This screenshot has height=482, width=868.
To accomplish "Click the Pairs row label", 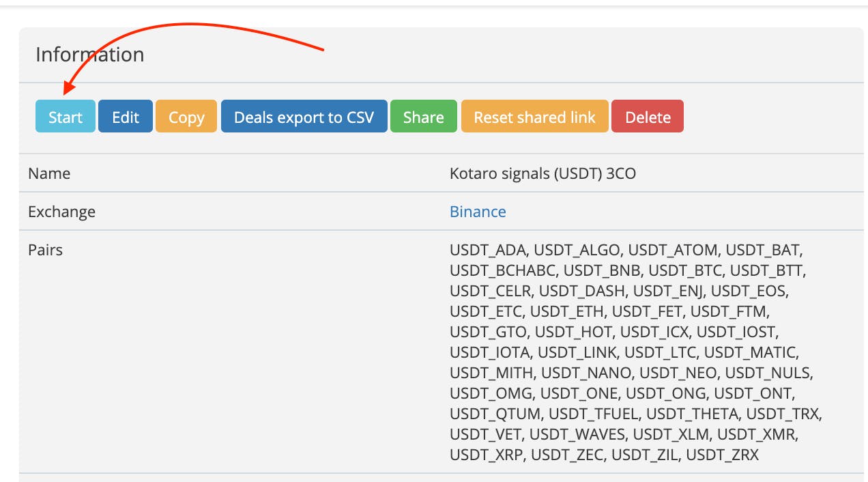I will pyautogui.click(x=45, y=250).
